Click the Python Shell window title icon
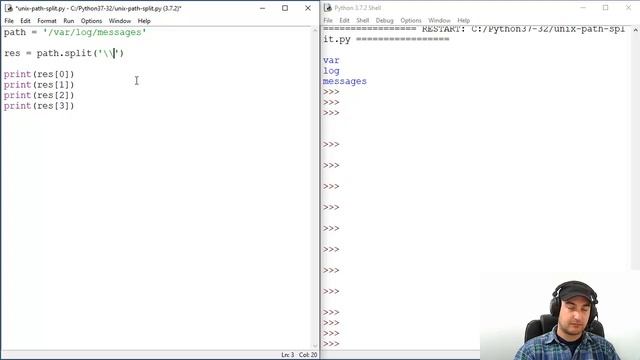This screenshot has height=360, width=640. (x=327, y=8)
